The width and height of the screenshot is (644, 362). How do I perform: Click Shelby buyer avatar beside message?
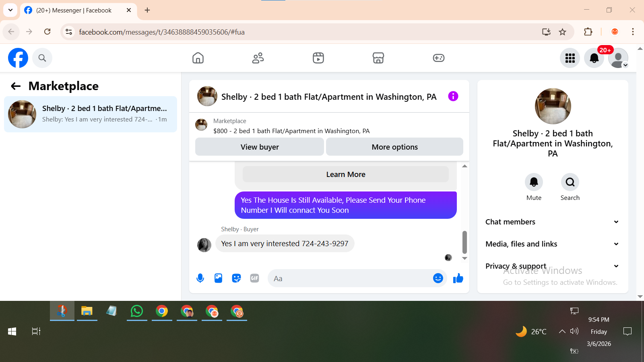pyautogui.click(x=204, y=245)
